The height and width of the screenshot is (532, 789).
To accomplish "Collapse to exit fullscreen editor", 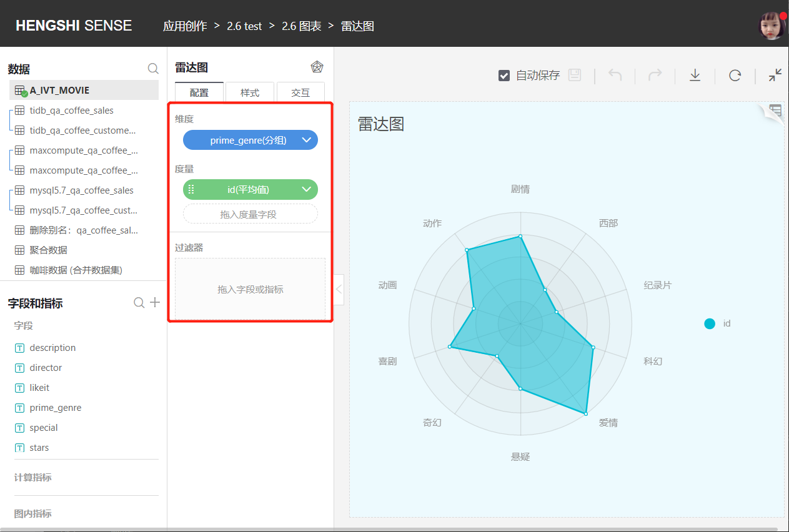I will tap(775, 75).
